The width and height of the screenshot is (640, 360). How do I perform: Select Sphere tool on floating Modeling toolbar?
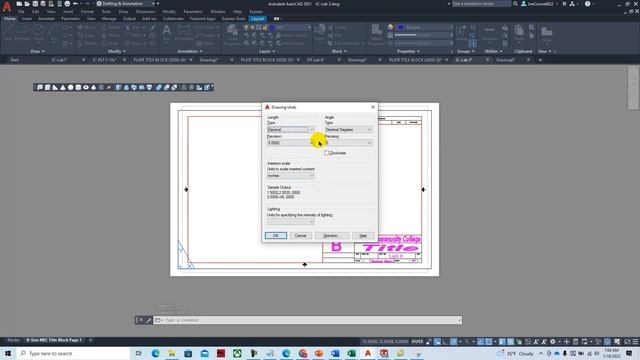click(71, 87)
